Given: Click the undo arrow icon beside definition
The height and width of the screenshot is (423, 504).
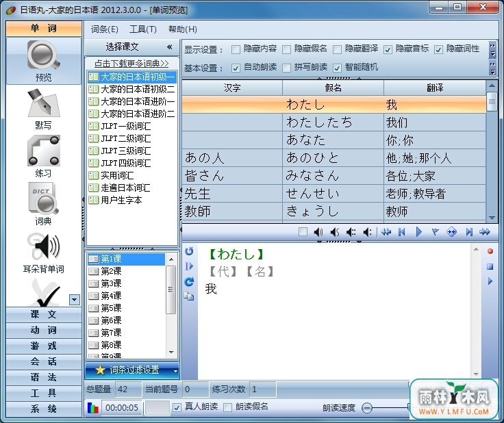Looking at the screenshot, I should pos(189,251).
